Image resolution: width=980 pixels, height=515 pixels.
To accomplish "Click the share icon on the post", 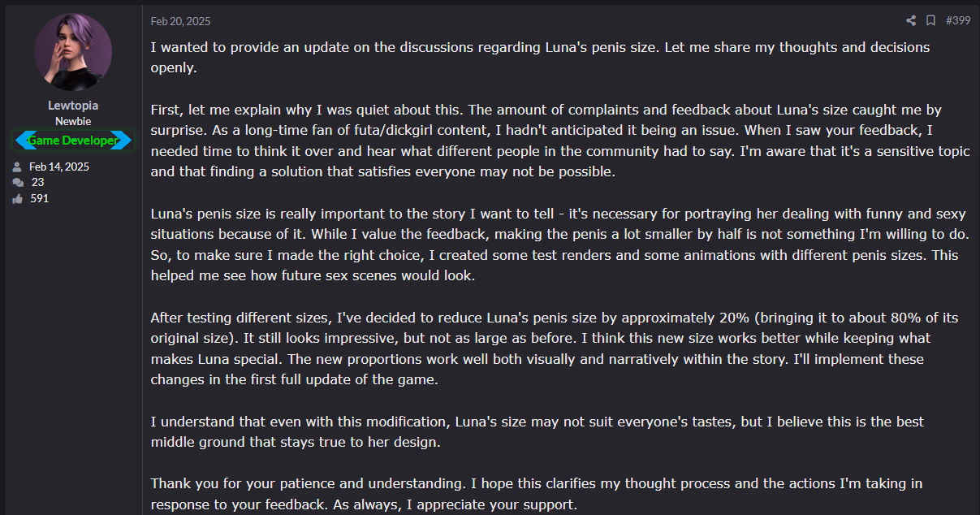I will coord(911,20).
